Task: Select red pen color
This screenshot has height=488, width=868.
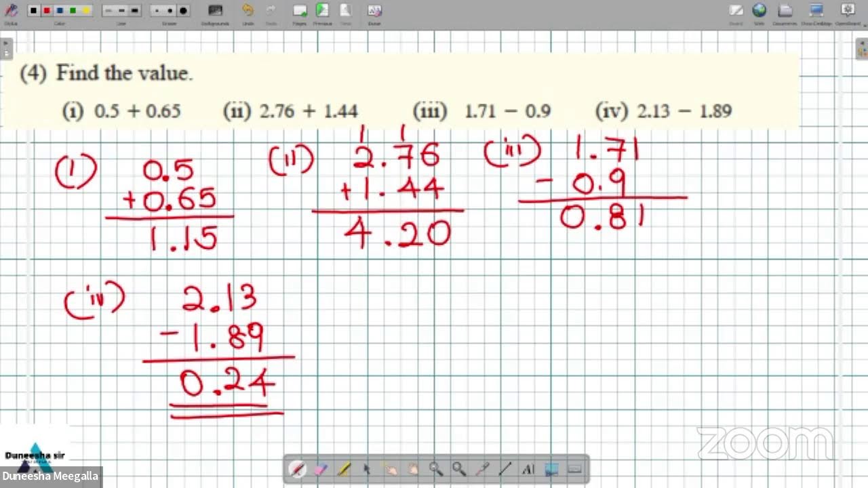Action: 46,11
